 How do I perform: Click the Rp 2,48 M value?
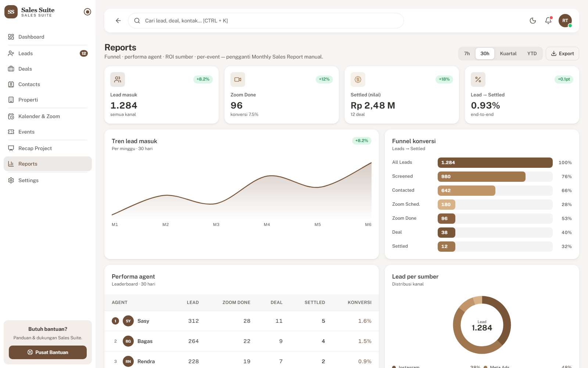(373, 106)
